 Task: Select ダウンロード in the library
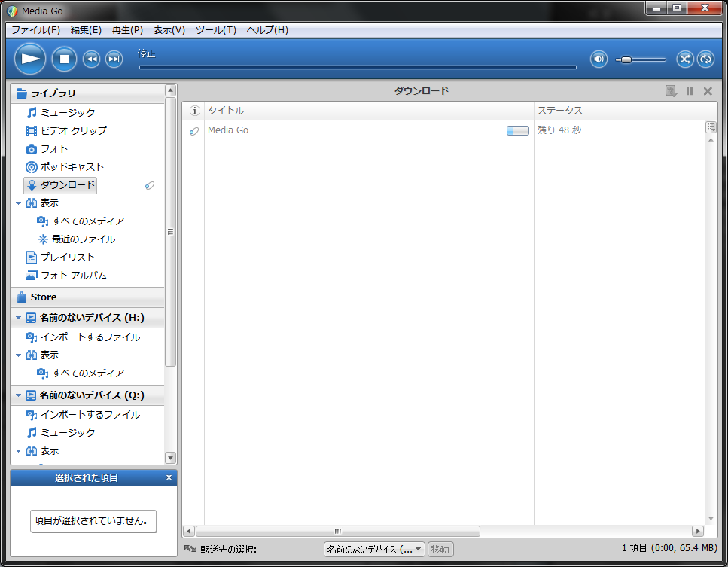(60, 185)
